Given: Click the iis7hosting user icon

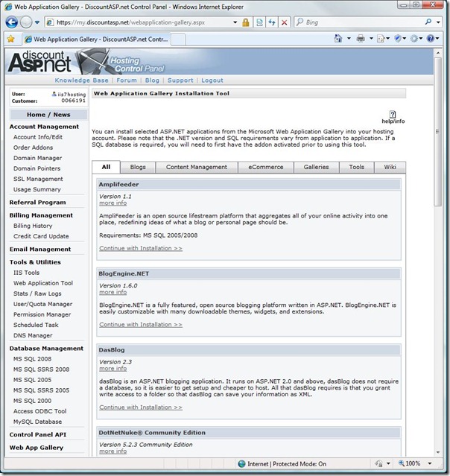Looking at the screenshot, I should pos(54,94).
